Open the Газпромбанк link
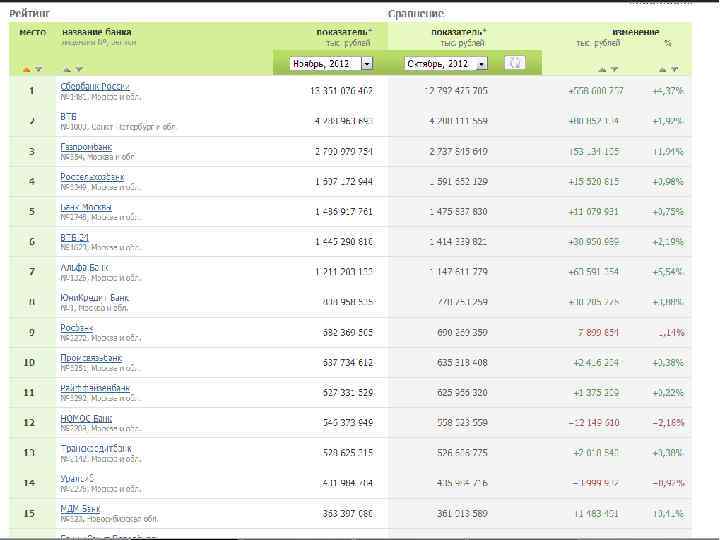This screenshot has width=720, height=540. (x=86, y=147)
